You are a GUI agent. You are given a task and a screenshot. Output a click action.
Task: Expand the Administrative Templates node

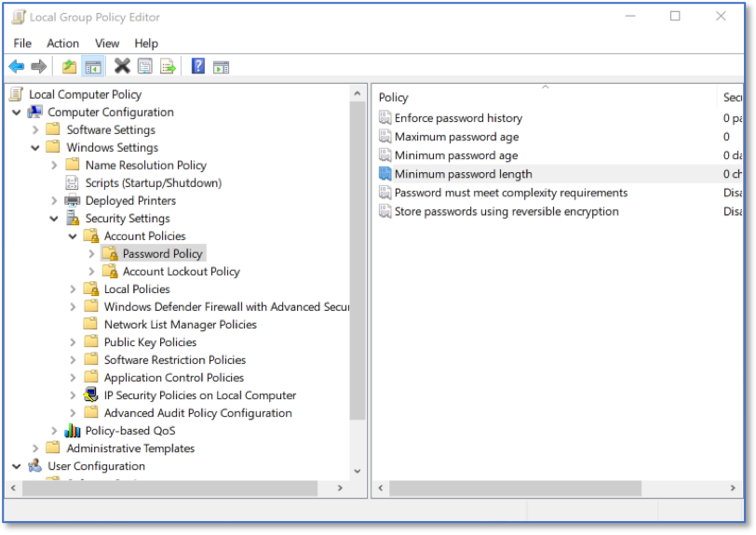(35, 448)
